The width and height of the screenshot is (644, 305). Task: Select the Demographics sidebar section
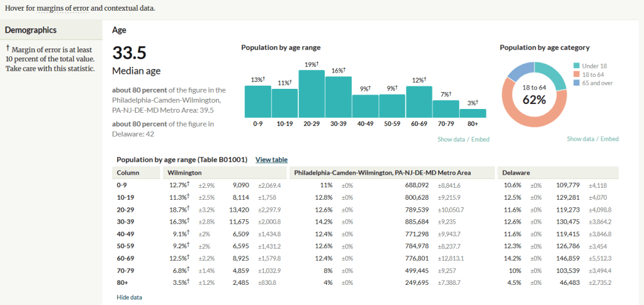click(x=31, y=30)
